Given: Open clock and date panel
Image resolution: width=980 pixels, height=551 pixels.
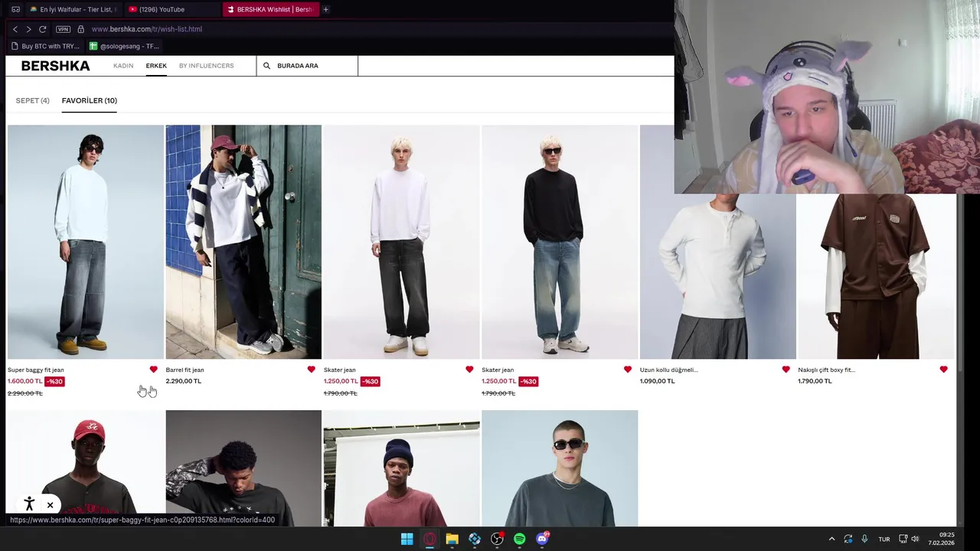Looking at the screenshot, I should click(x=941, y=539).
